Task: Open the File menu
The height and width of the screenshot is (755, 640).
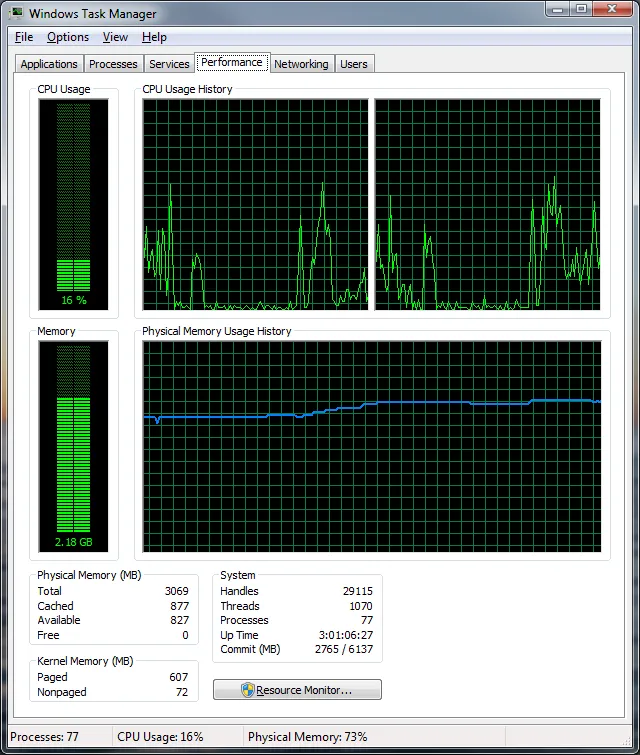Action: pos(24,37)
